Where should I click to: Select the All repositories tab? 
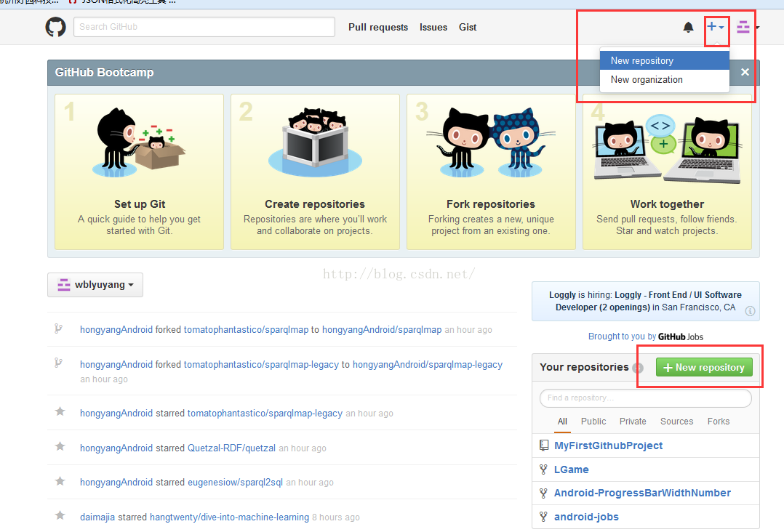click(562, 422)
